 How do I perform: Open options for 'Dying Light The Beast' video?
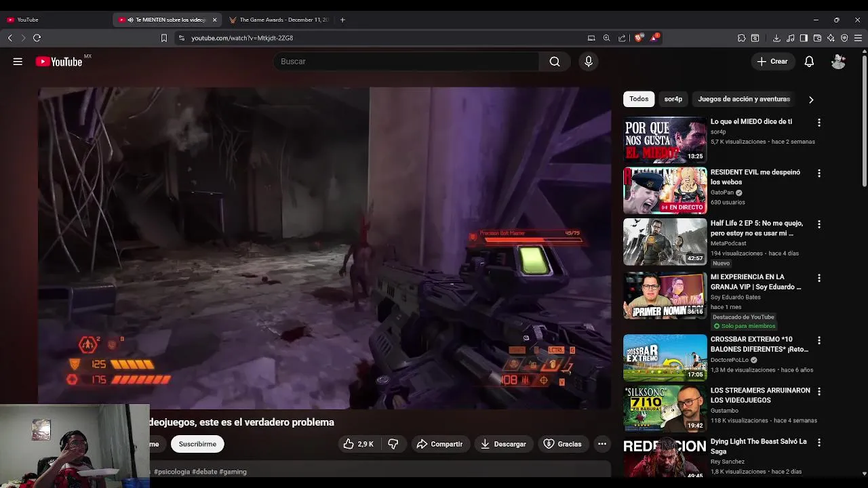tap(818, 443)
